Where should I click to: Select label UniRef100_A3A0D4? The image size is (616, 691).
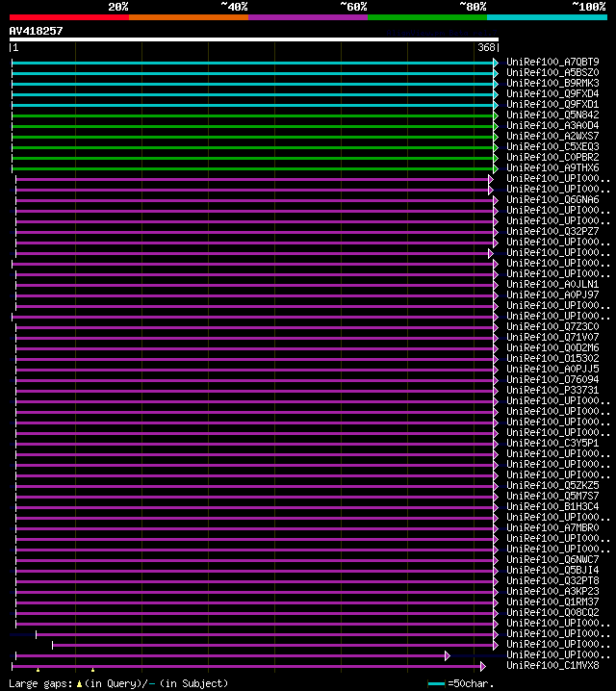[552, 125]
